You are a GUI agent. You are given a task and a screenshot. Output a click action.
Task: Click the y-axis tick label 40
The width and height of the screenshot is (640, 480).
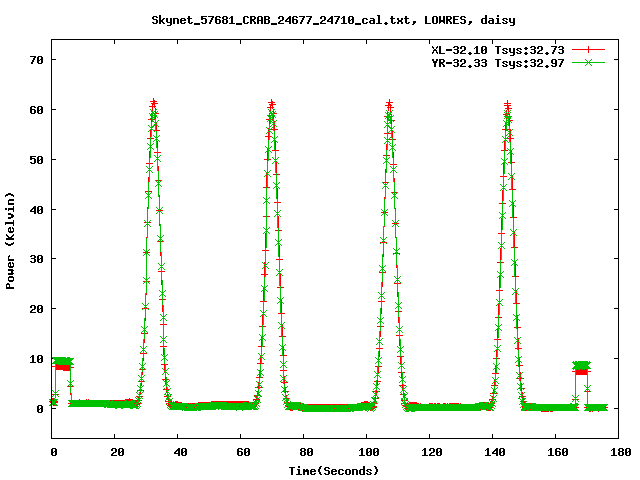pyautogui.click(x=36, y=210)
